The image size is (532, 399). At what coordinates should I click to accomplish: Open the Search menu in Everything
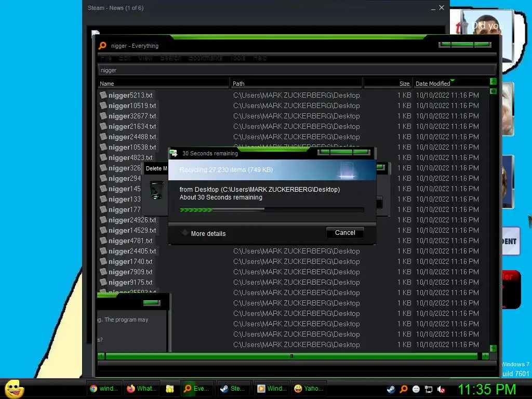(x=170, y=58)
